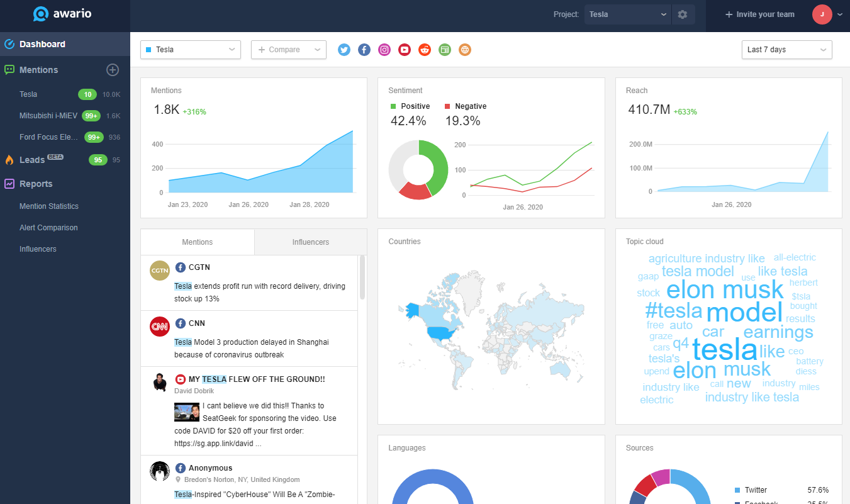Toggle the Facebook source filter icon
850x504 pixels.
pyautogui.click(x=364, y=50)
